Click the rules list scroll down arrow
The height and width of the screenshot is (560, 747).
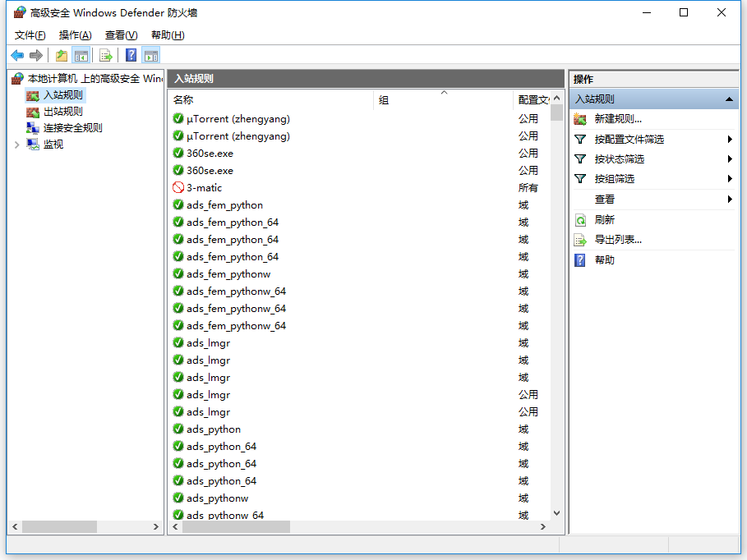(x=556, y=513)
